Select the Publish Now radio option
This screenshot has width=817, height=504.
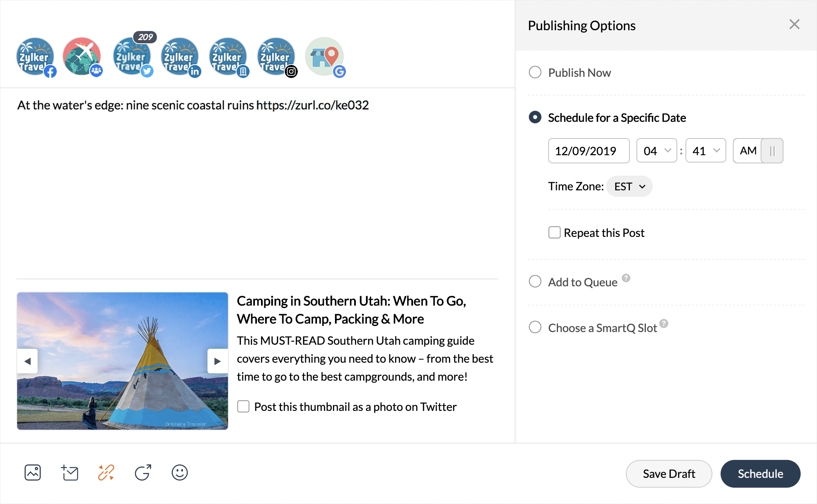coord(535,73)
